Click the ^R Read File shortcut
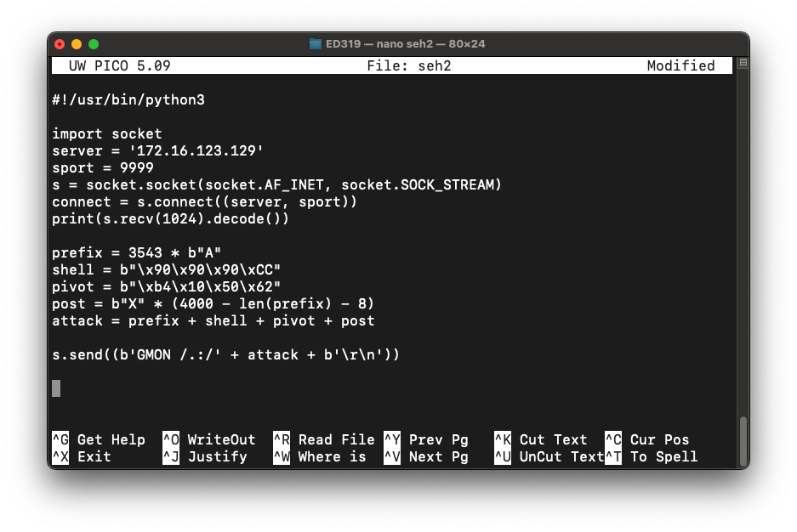797x532 pixels. [324, 439]
